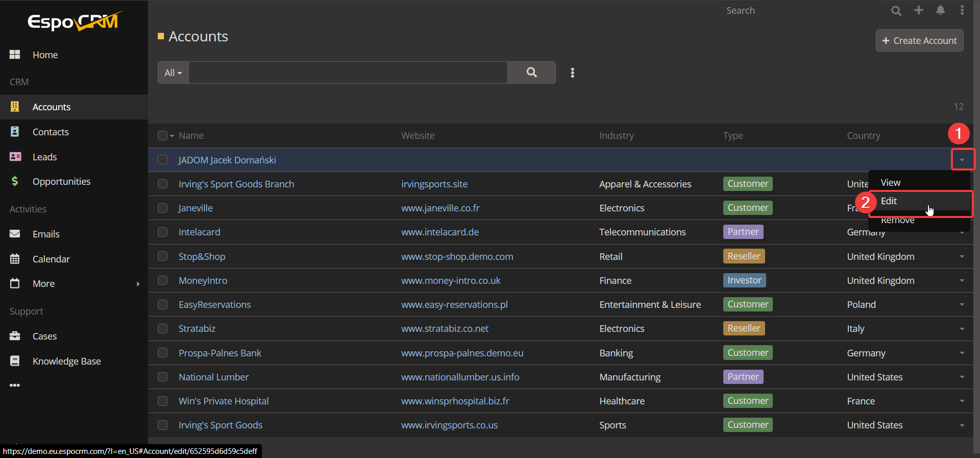Screen dimensions: 980x458
Task: Click the Opportunities dollar icon
Action: [x=15, y=181]
